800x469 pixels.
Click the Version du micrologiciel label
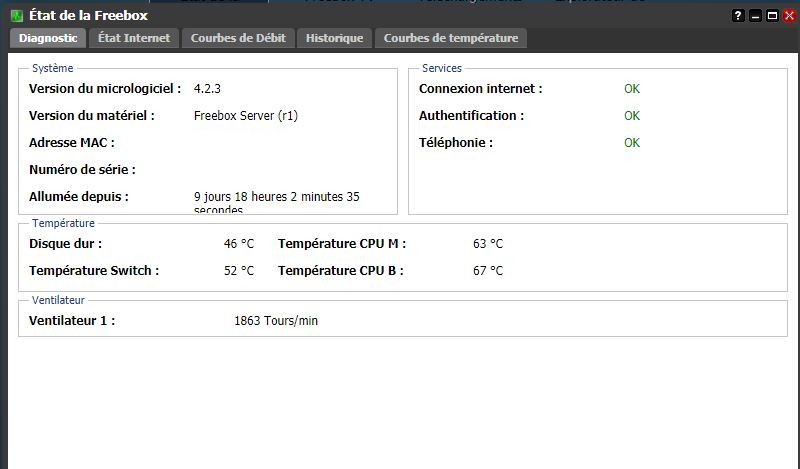[x=105, y=89]
